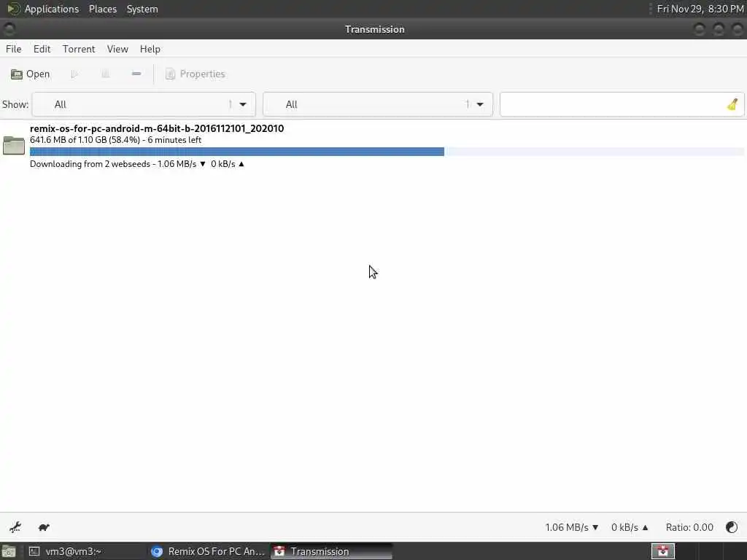Click status bar upload speed 0 kB/s
Image resolution: width=747 pixels, height=560 pixels.
(x=630, y=527)
